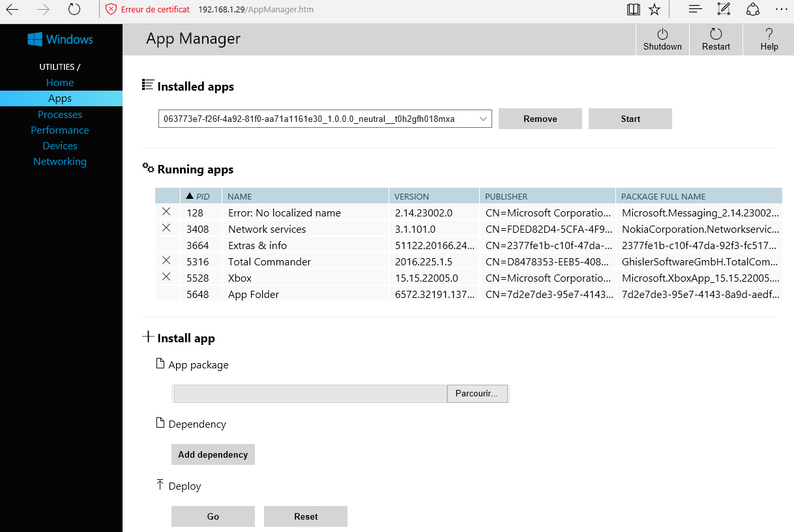Click the Remove button for installed app

pos(540,119)
